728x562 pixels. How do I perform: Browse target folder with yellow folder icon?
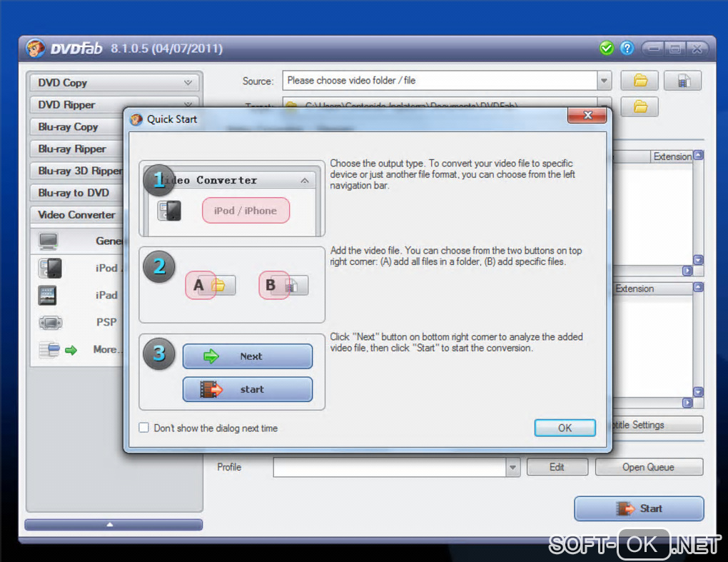point(639,107)
